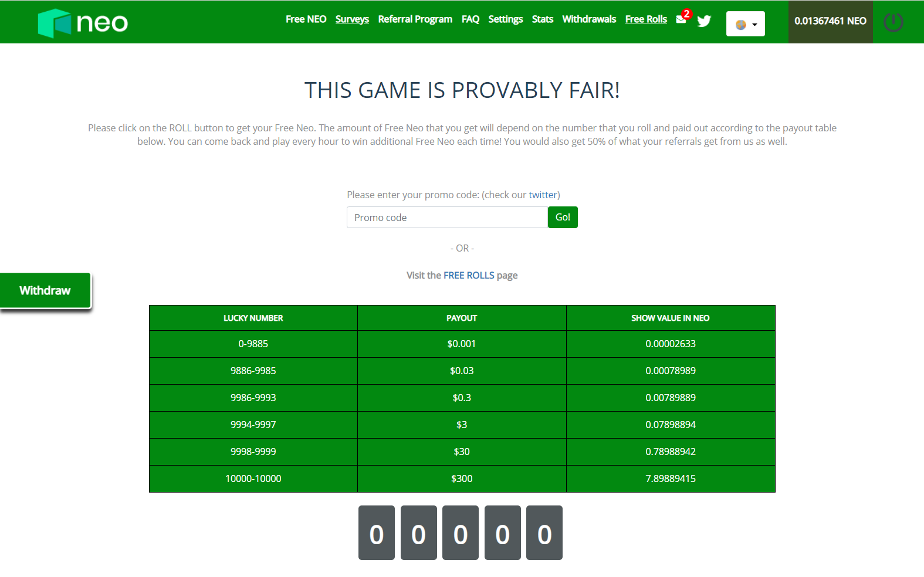Click the 0.01367461 NEO balance
Screen dimensions: 924x577
830,22
